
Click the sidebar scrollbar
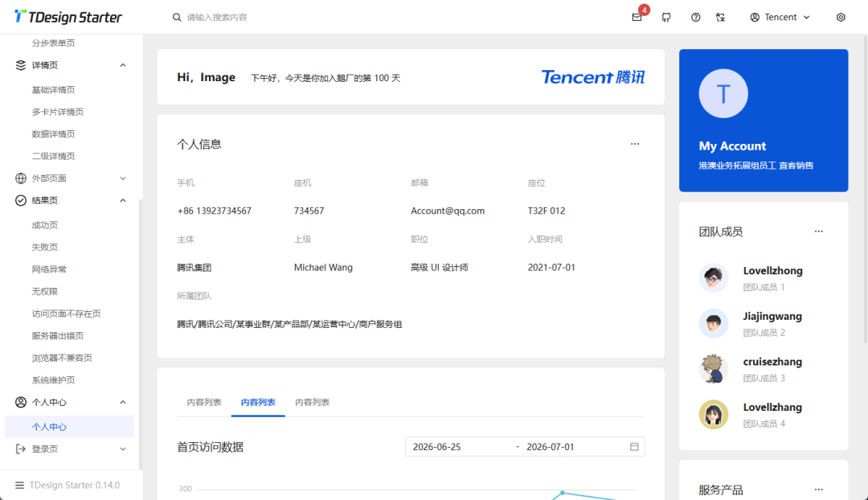pyautogui.click(x=141, y=334)
